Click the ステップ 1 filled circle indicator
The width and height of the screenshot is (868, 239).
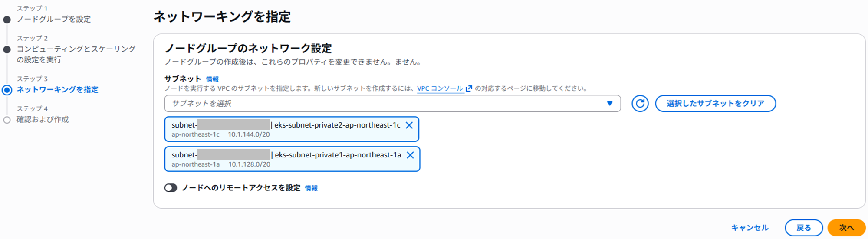click(7, 20)
